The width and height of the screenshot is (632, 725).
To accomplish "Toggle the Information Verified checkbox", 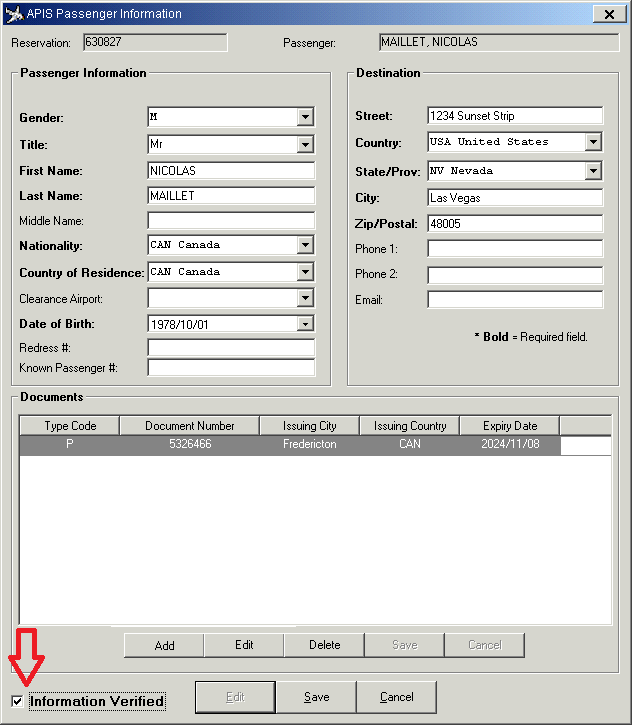I will click(18, 701).
